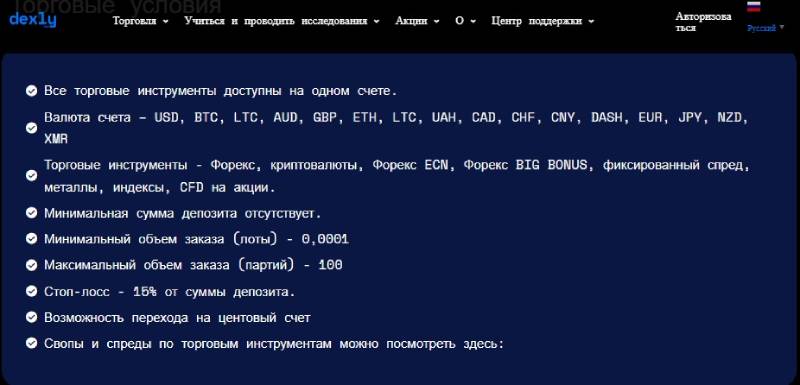Click checkmark icon beside 'Валюта счета'
The image size is (800, 385).
(x=32, y=128)
